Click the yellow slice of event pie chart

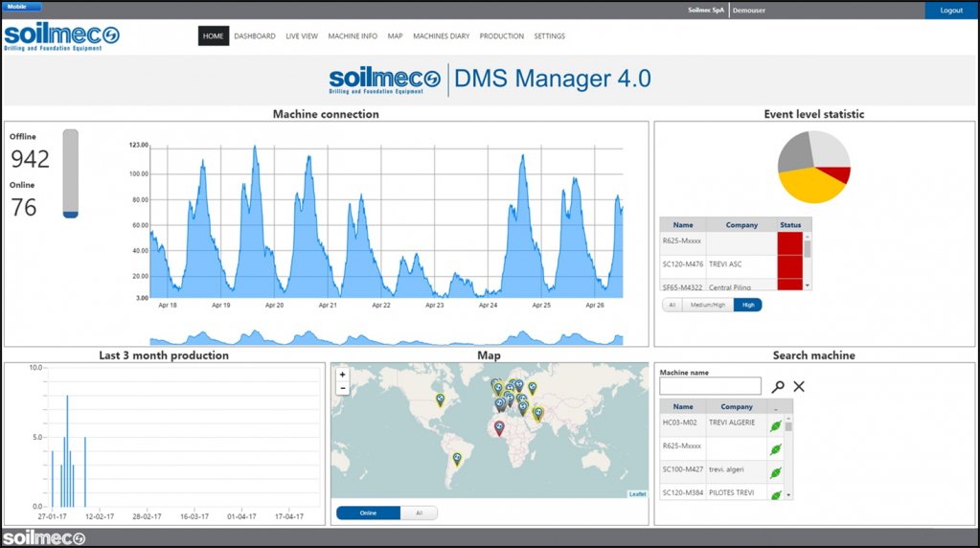point(810,187)
